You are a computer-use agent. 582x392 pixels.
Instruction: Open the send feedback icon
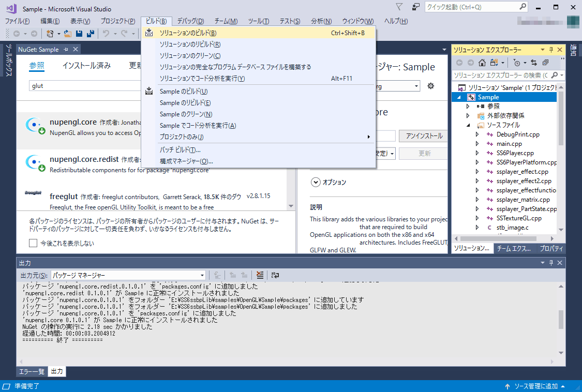(416, 7)
